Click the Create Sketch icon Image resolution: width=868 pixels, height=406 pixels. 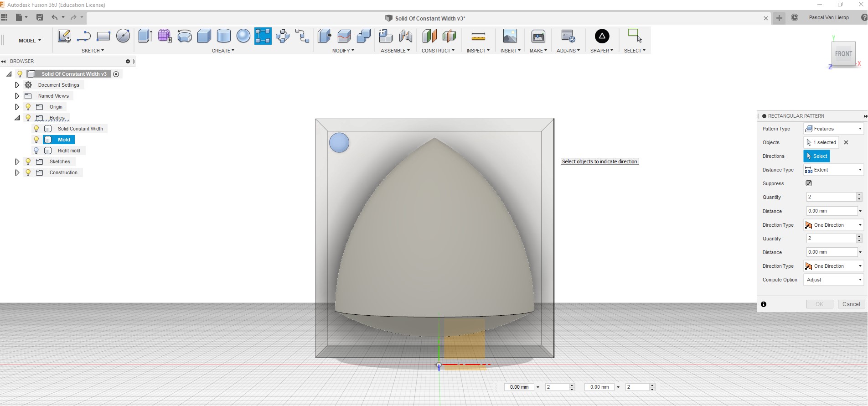(64, 36)
